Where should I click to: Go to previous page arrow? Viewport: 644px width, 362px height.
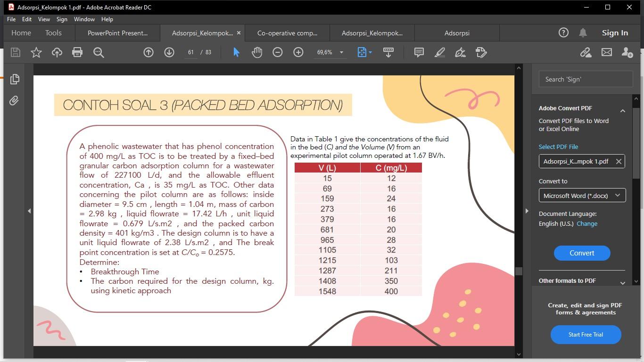(149, 52)
